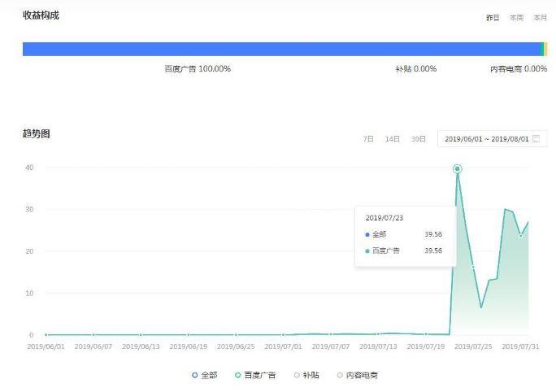Open the calendar icon in date range picker
The image size is (556, 392).
536,139
